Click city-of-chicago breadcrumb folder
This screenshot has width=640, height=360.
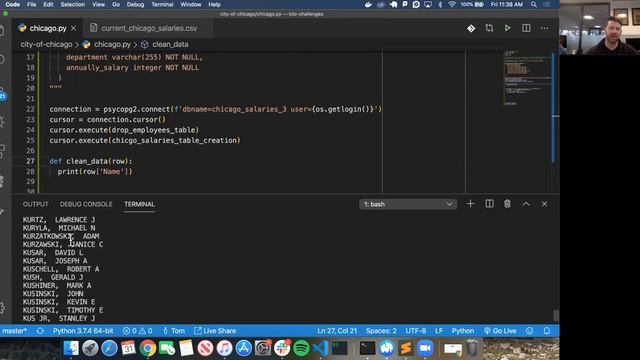click(x=46, y=44)
